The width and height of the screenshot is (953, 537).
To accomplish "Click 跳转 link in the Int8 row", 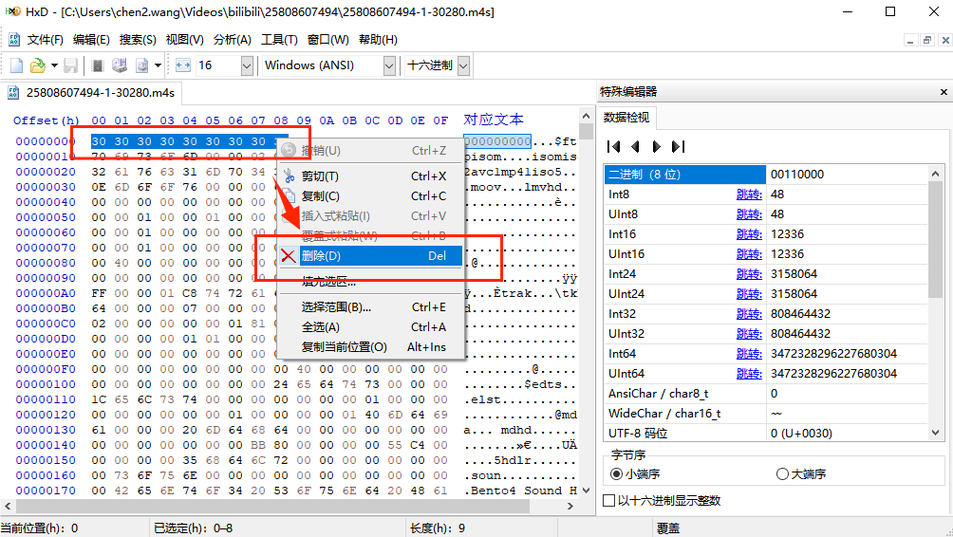I will click(749, 194).
